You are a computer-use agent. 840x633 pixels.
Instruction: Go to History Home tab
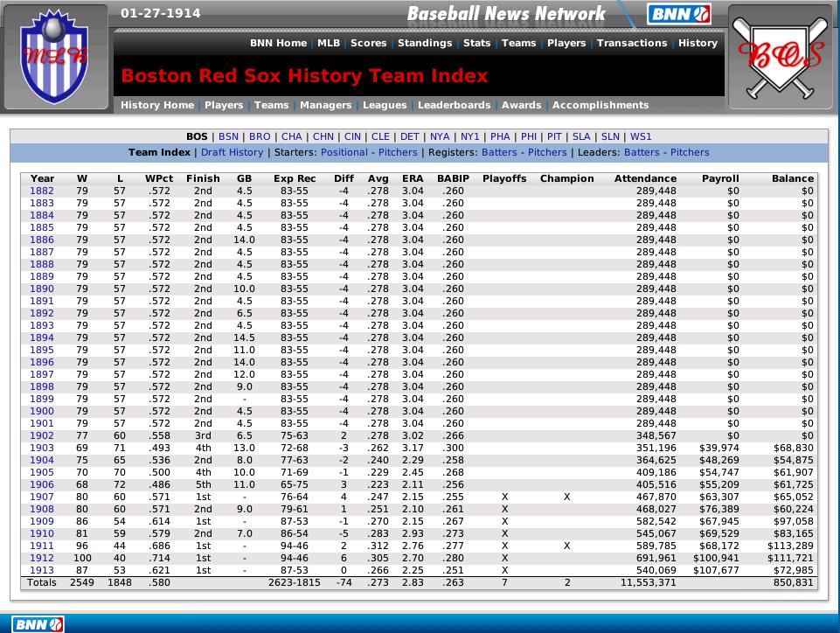click(x=157, y=105)
